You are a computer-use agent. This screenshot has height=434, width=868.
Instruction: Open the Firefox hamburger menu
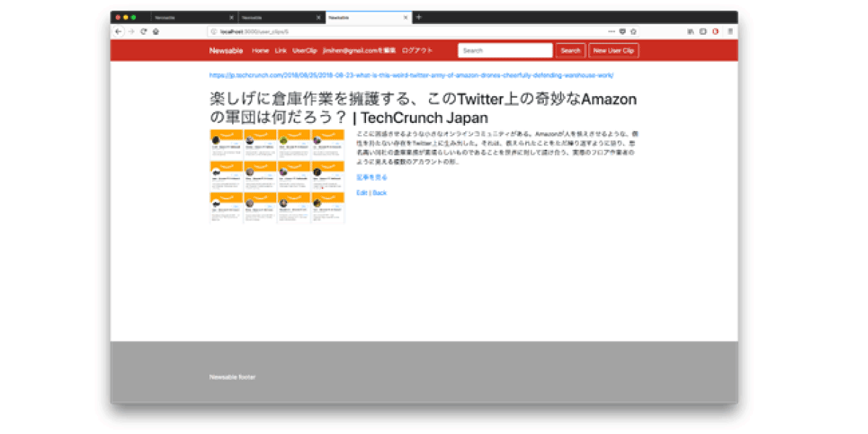point(730,32)
